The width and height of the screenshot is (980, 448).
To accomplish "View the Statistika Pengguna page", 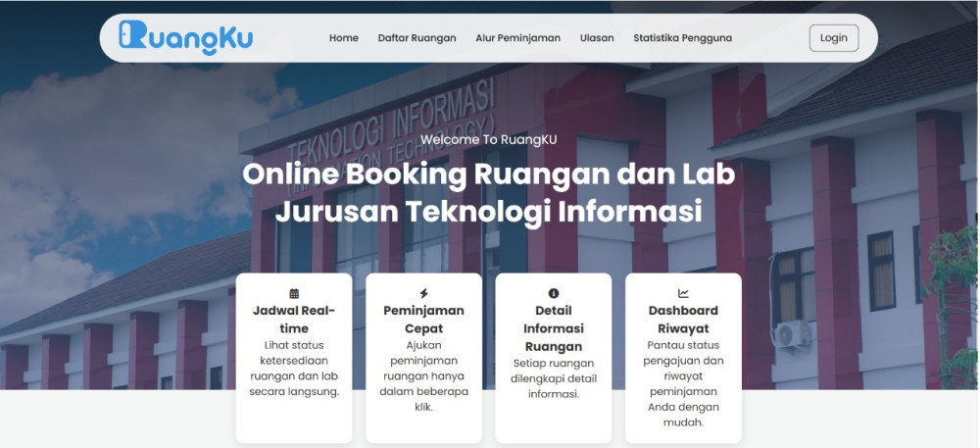I will (x=682, y=38).
